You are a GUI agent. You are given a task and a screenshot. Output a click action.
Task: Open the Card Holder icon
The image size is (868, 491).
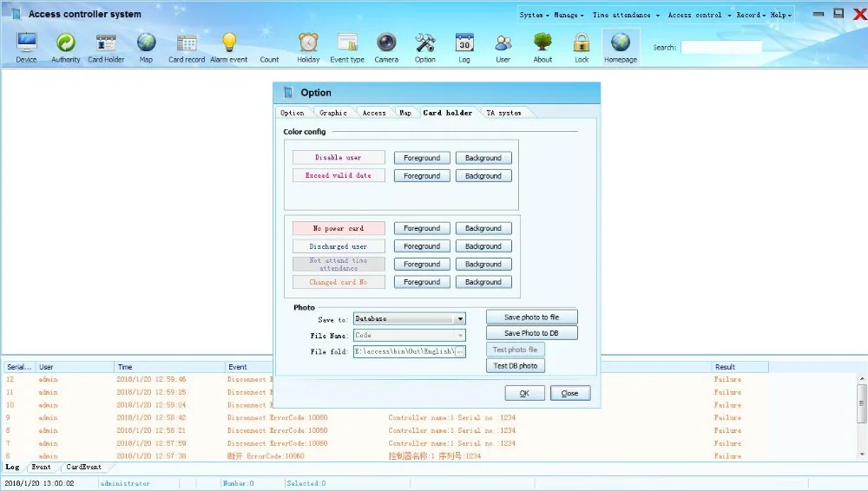pyautogui.click(x=106, y=47)
